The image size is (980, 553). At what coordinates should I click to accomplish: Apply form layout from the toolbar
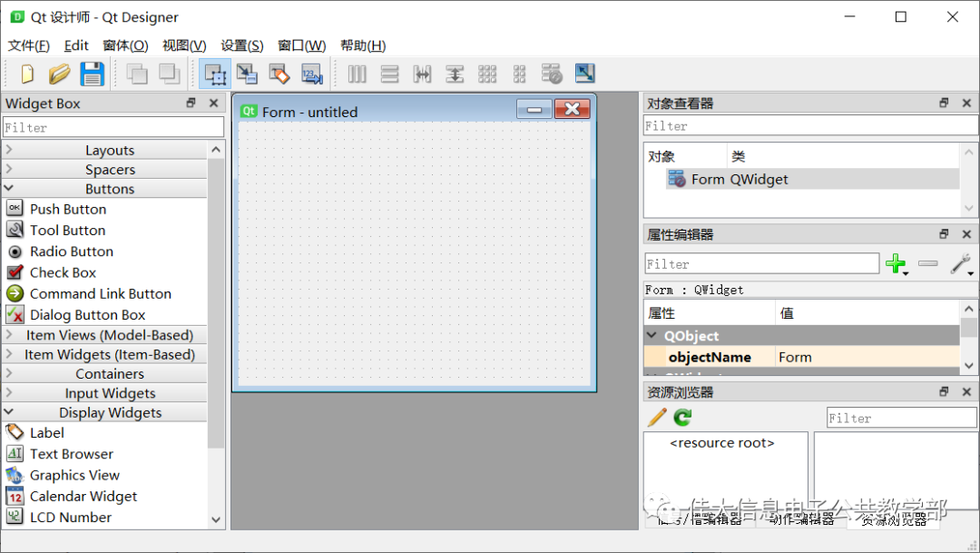click(519, 74)
